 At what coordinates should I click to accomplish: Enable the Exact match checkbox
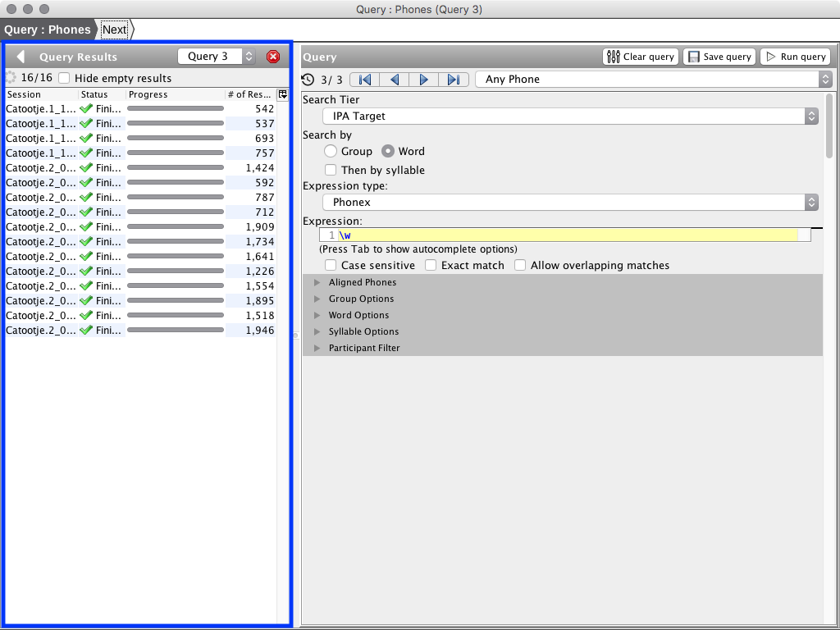click(431, 265)
